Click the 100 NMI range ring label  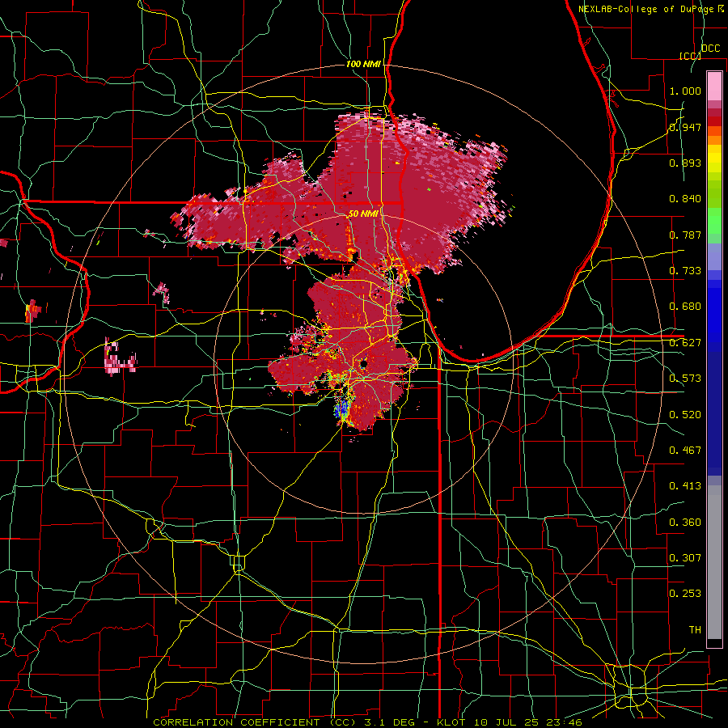363,64
